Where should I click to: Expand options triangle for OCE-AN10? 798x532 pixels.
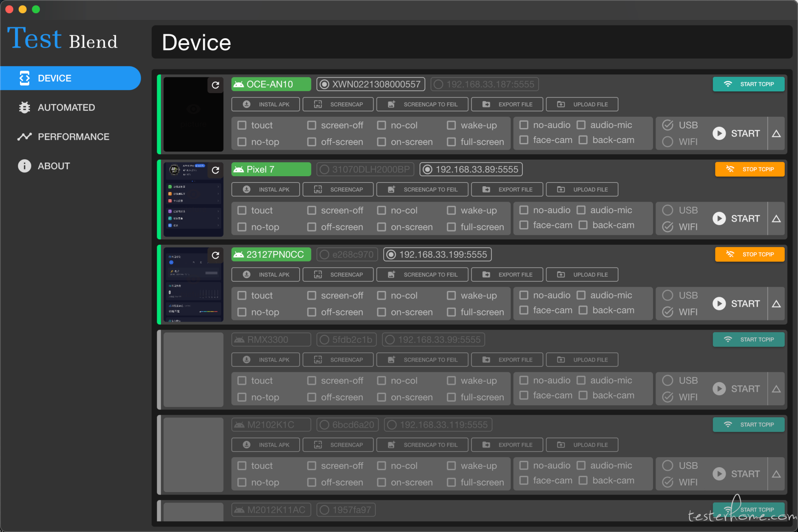[776, 133]
